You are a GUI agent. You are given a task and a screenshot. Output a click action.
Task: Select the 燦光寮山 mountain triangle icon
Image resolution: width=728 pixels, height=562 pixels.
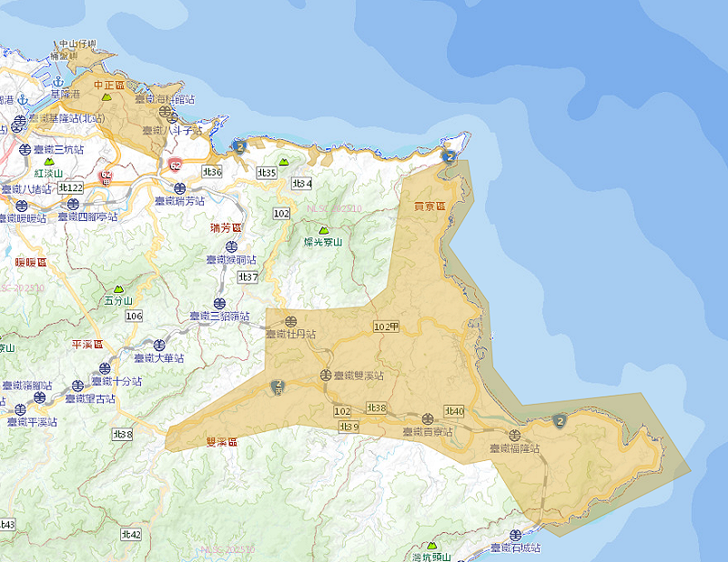[324, 231]
